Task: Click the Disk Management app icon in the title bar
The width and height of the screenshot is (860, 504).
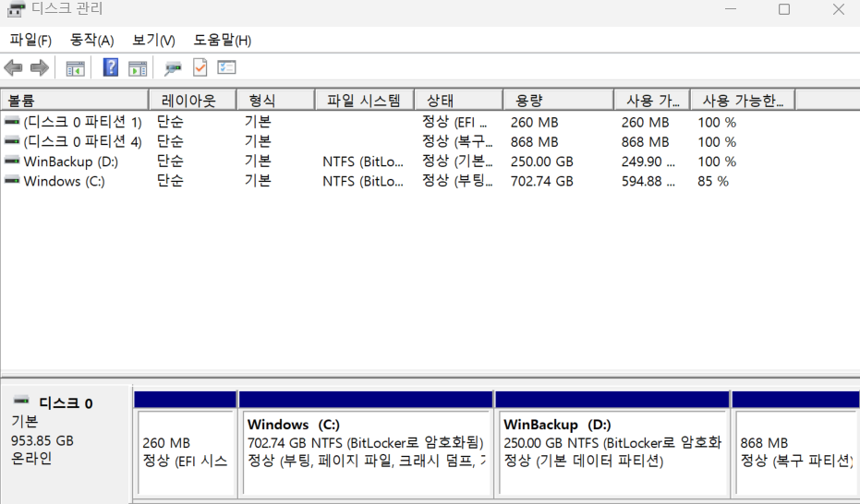Action: pyautogui.click(x=16, y=8)
